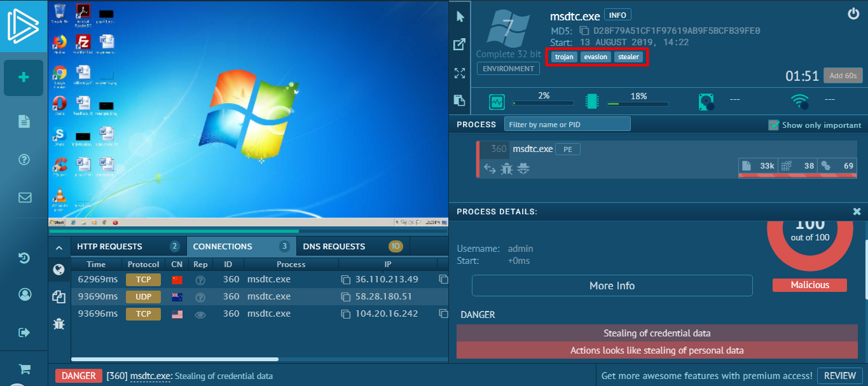Open the ENVIRONMENT button
The width and height of the screenshot is (868, 386).
click(508, 69)
